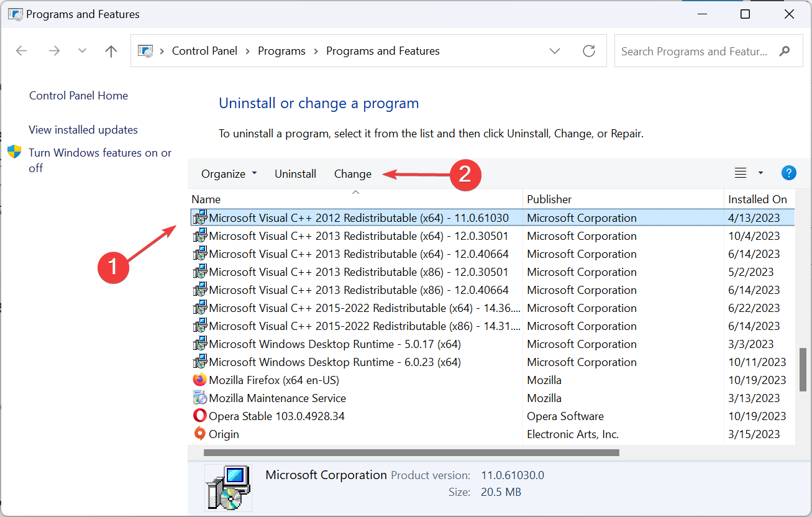This screenshot has width=812, height=517.
Task: Select Programs in the breadcrumb path
Action: pos(281,50)
